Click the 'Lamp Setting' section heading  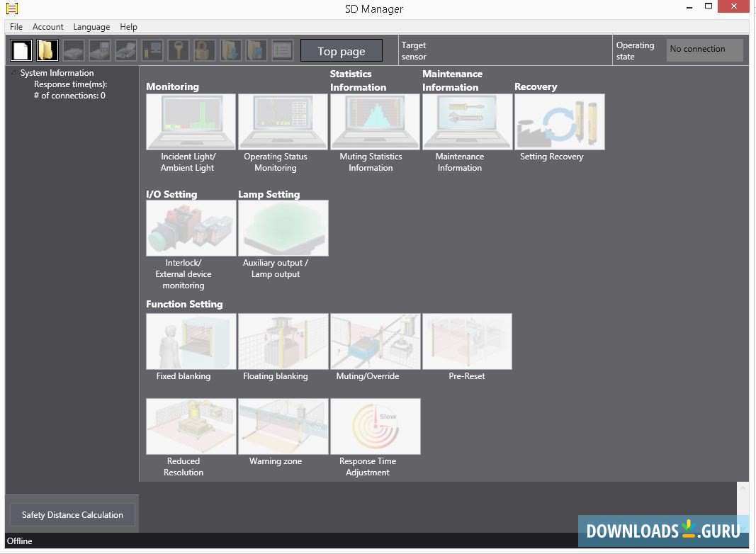pyautogui.click(x=269, y=194)
